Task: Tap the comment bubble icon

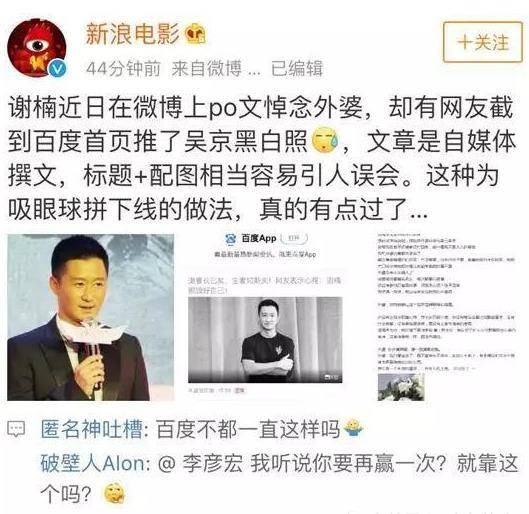Action: (16, 429)
